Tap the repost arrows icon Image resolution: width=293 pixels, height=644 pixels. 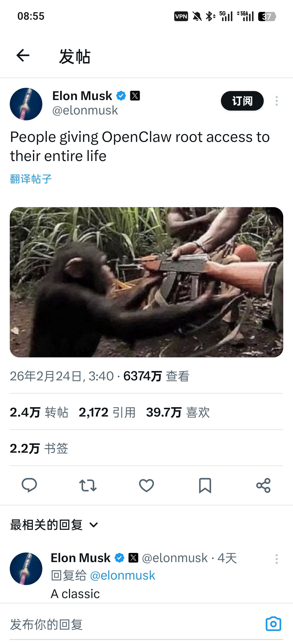tap(88, 485)
